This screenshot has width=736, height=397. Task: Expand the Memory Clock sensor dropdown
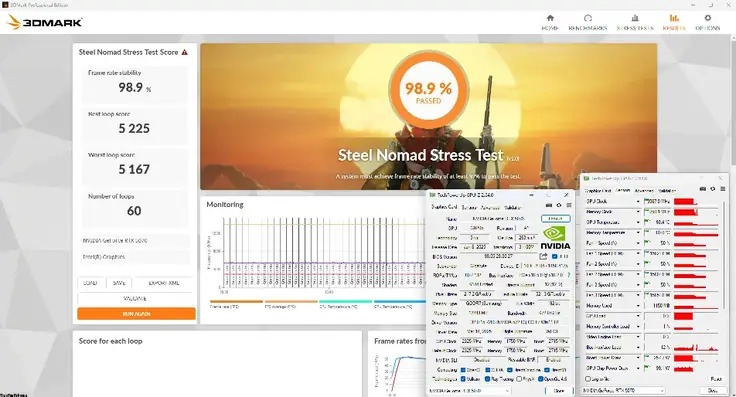click(638, 212)
